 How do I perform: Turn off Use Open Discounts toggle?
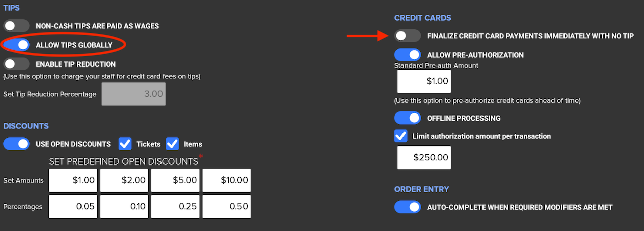click(16, 144)
